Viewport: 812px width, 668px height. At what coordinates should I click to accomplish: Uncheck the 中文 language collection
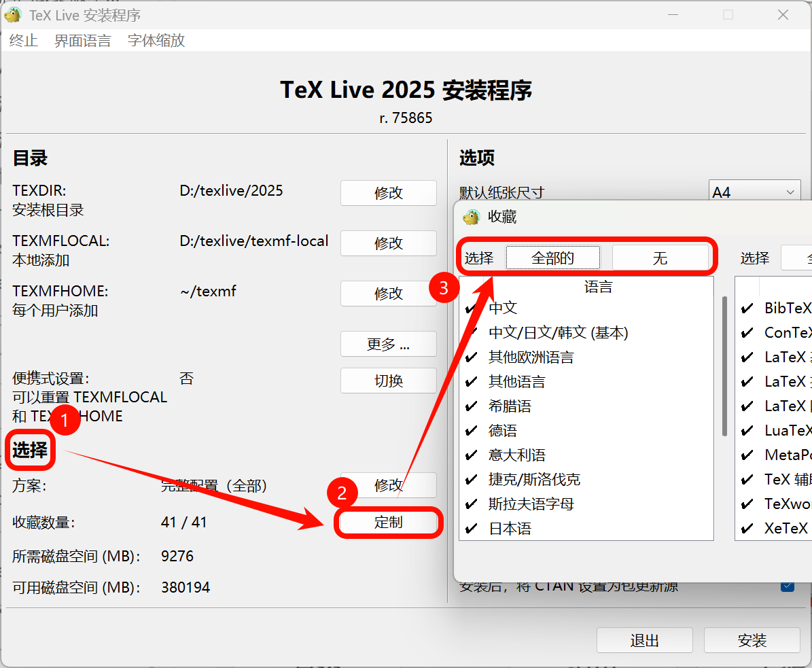coord(470,309)
